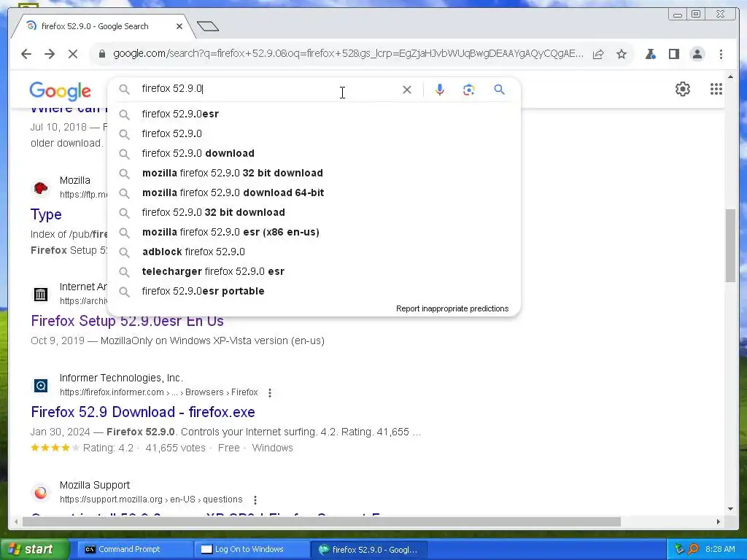Select the firefox 52.9.0 32 bit download suggestion
Viewport: 747px width, 560px height.
[x=314, y=212]
